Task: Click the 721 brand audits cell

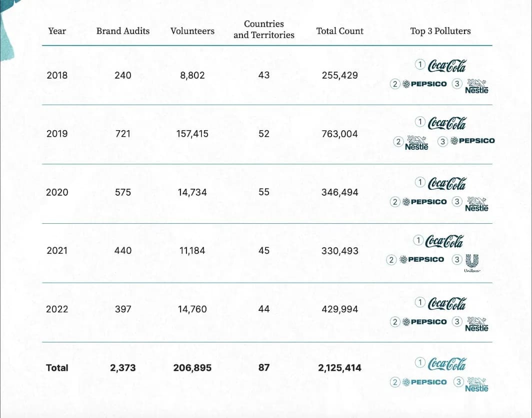Action: click(x=123, y=134)
